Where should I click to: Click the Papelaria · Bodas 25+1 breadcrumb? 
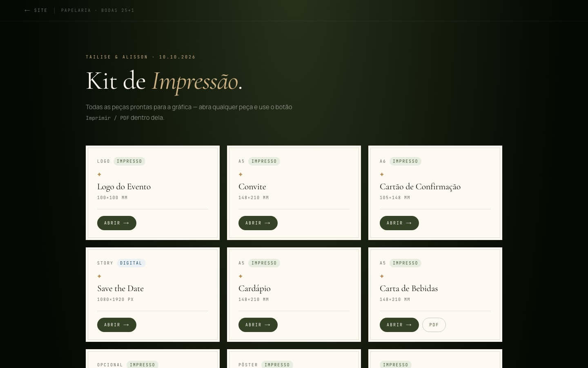[x=98, y=10]
